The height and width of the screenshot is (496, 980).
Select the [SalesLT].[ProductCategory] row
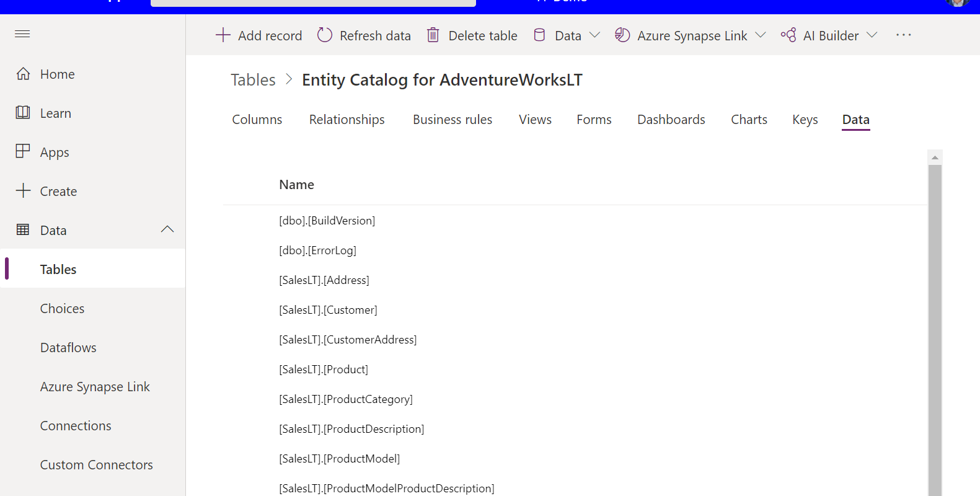pyautogui.click(x=575, y=399)
